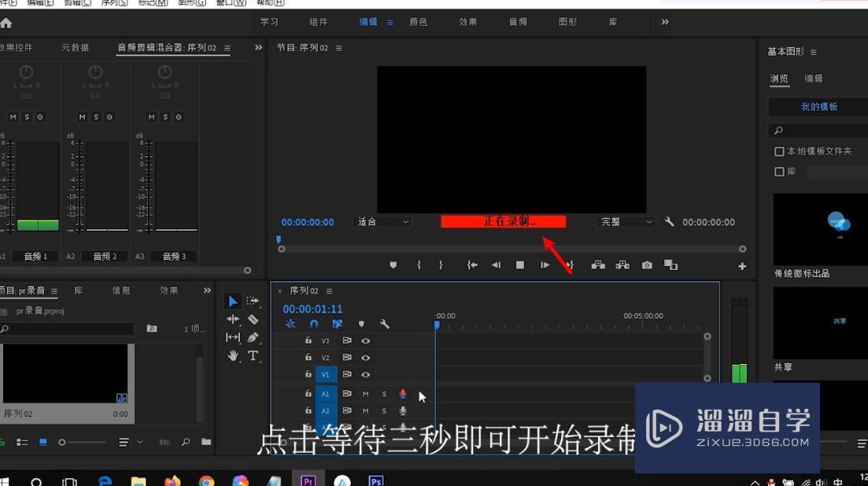Toggle Snap in the timeline with magnet icon
Screen dimensions: 868x486
click(313, 323)
